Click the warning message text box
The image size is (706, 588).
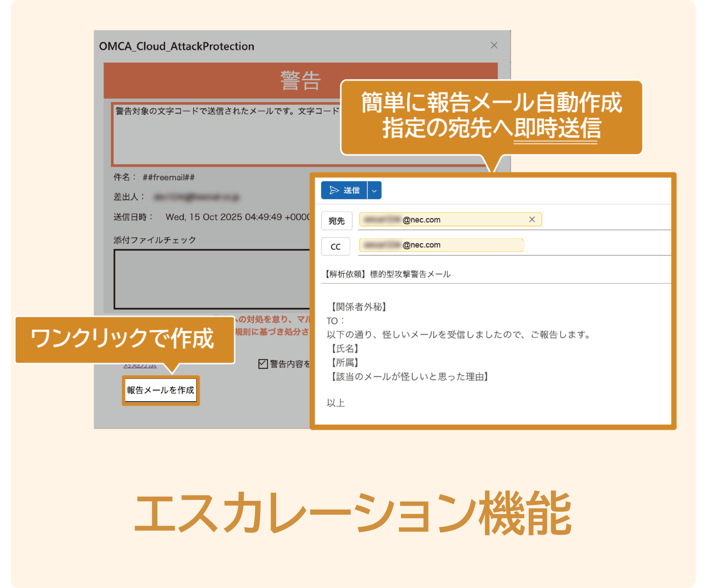(225, 138)
